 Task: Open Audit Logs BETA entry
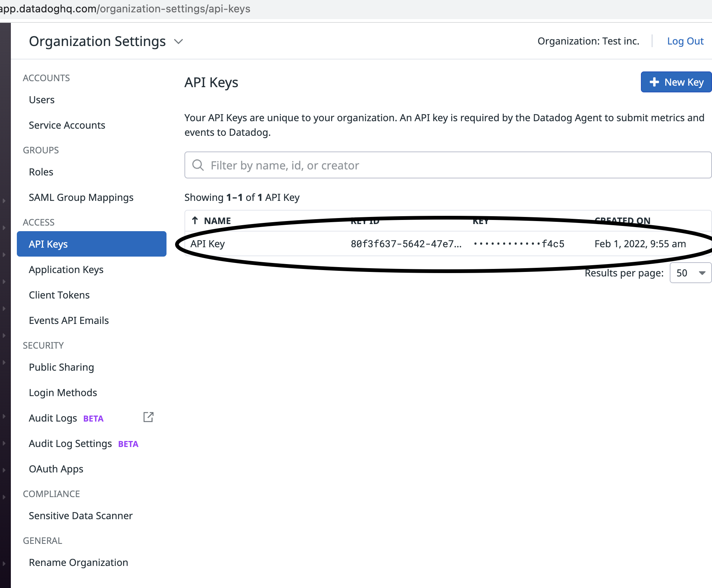tap(66, 418)
